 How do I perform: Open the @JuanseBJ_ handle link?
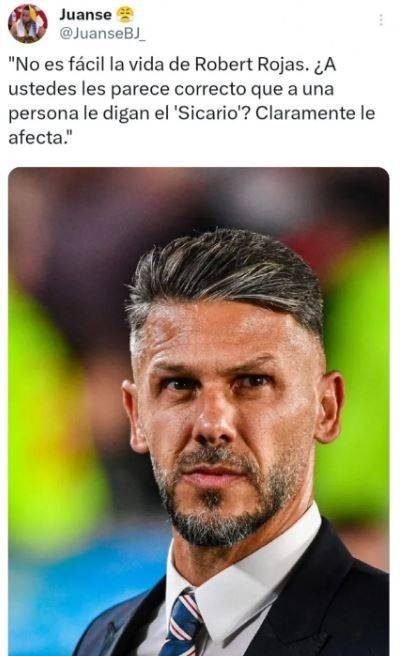pos(102,34)
